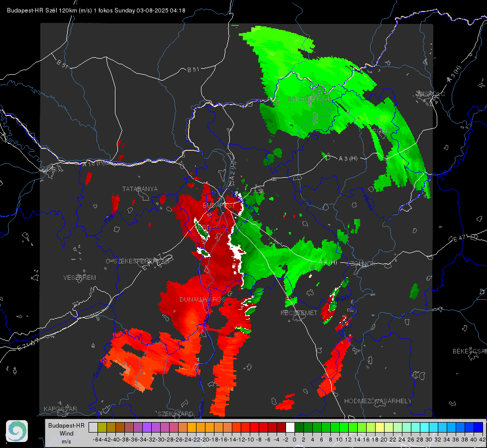
Task: Select the BUDAPEST city label
Action: point(219,206)
